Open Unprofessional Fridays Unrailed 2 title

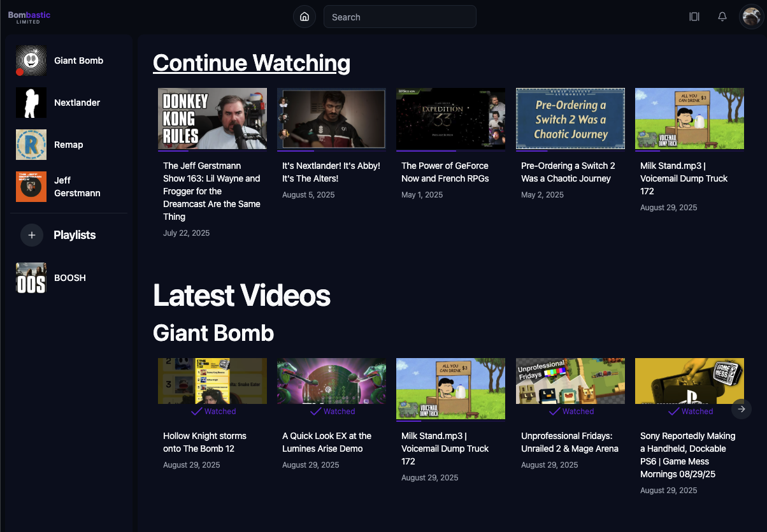pos(570,442)
